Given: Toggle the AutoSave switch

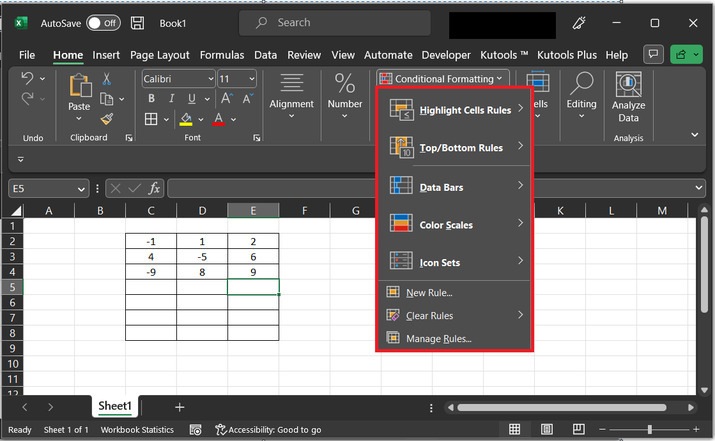Looking at the screenshot, I should 103,22.
